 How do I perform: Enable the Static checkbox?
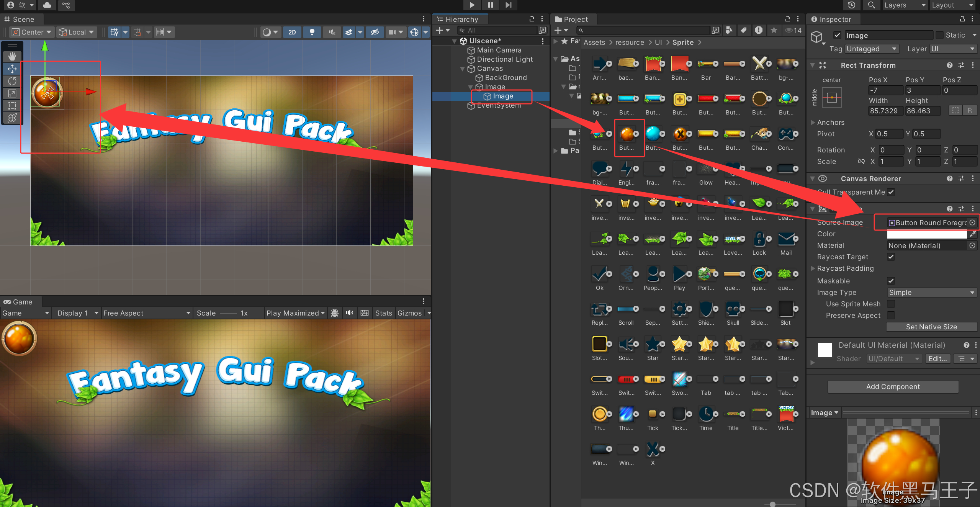(x=939, y=35)
